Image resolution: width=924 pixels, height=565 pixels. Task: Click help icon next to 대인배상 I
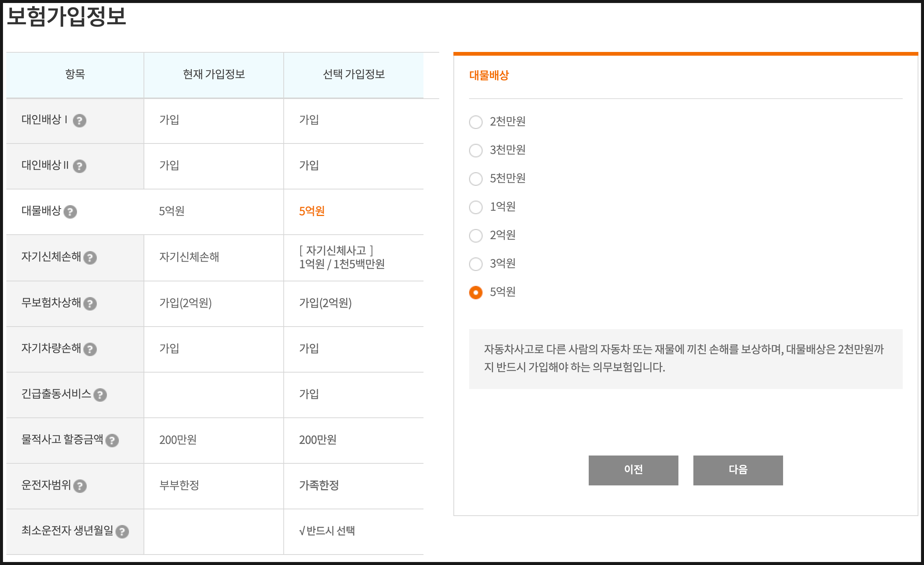click(80, 121)
